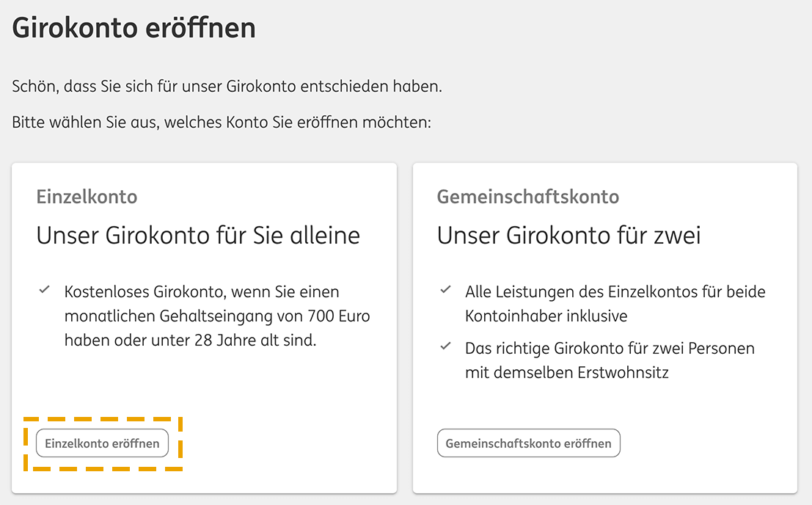This screenshot has width=812, height=505.
Task: Click the heading "Unser Girokonto für Sie alleine"
Action: point(198,236)
